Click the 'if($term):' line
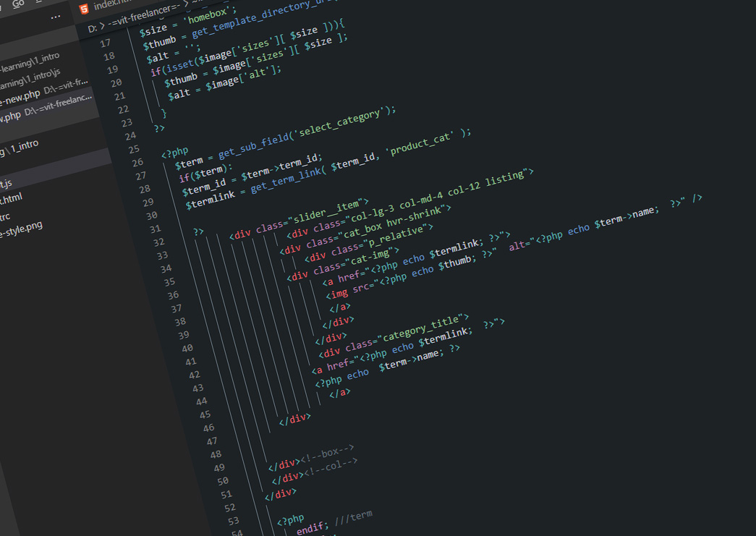This screenshot has height=536, width=756. pyautogui.click(x=205, y=174)
